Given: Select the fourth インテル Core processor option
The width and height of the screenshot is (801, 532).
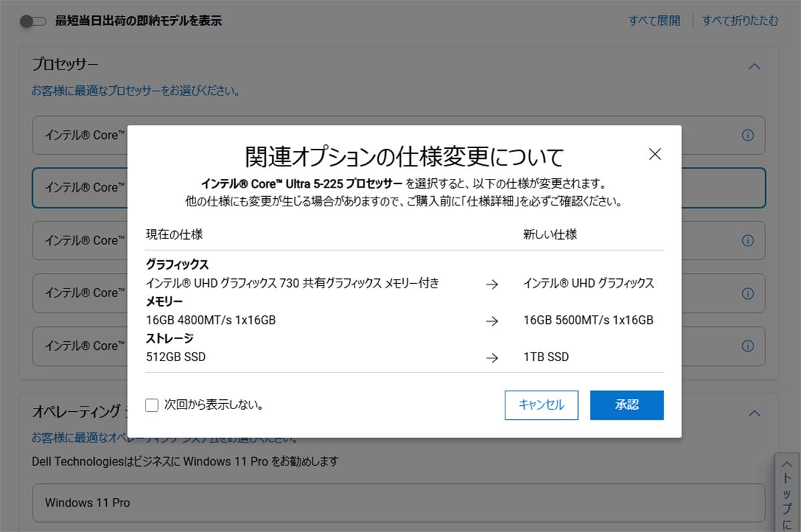Looking at the screenshot, I should point(398,293).
